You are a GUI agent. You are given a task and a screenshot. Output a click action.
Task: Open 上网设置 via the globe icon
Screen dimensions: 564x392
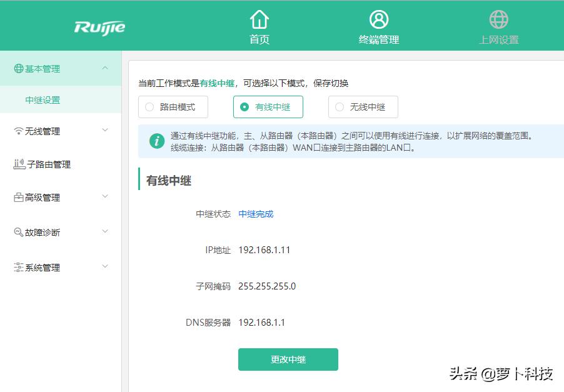click(x=498, y=19)
